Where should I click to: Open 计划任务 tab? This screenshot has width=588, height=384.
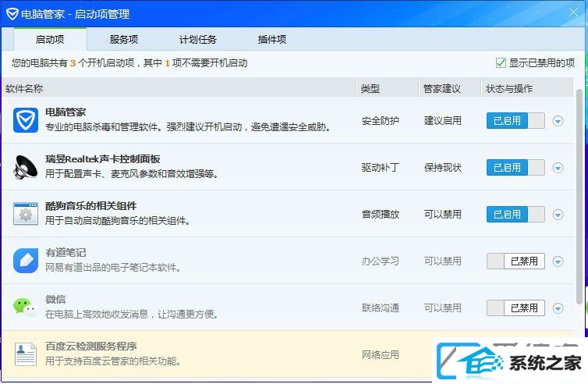[x=197, y=39]
